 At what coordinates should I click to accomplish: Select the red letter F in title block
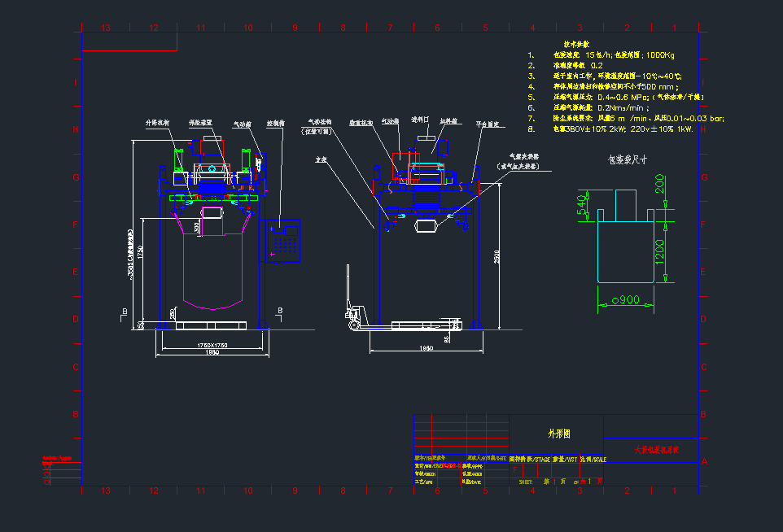514,469
